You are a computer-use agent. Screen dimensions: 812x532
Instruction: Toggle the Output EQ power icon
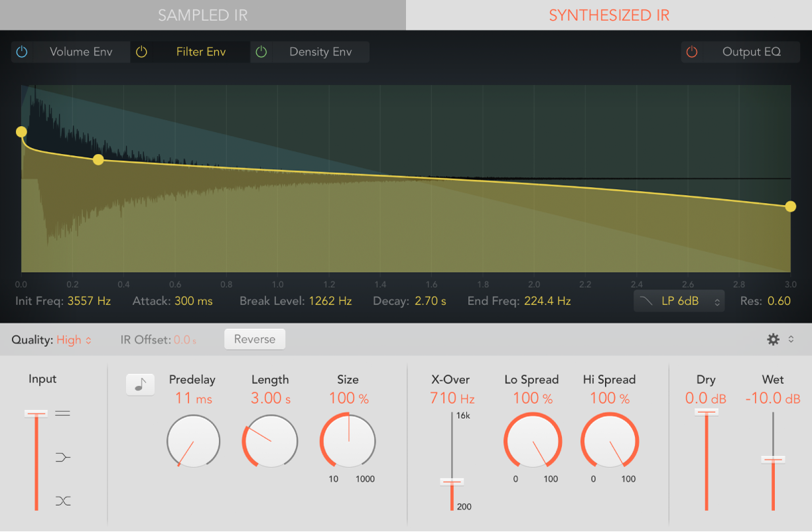692,52
